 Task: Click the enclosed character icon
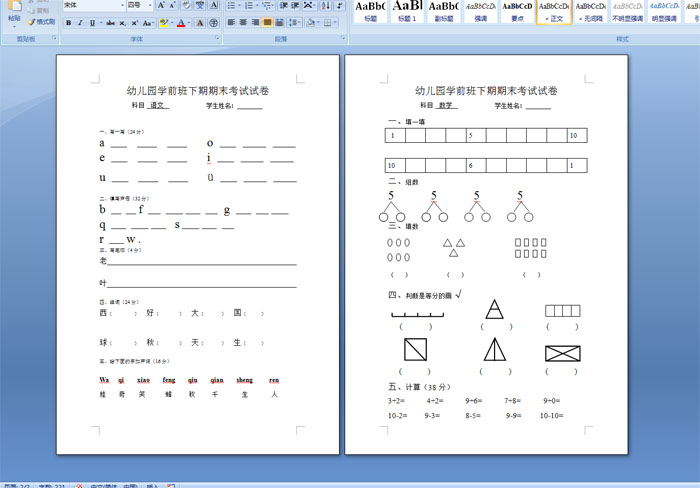pos(213,23)
